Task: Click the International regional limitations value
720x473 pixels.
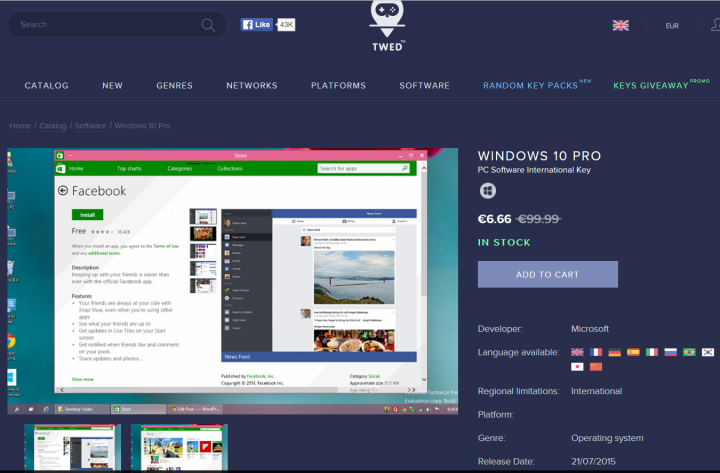Action: coord(596,391)
